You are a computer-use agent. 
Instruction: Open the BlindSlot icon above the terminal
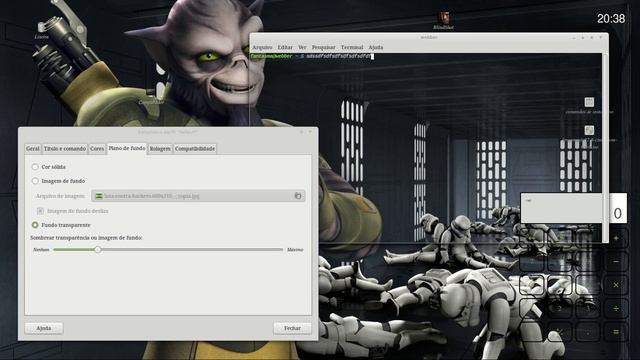(444, 20)
